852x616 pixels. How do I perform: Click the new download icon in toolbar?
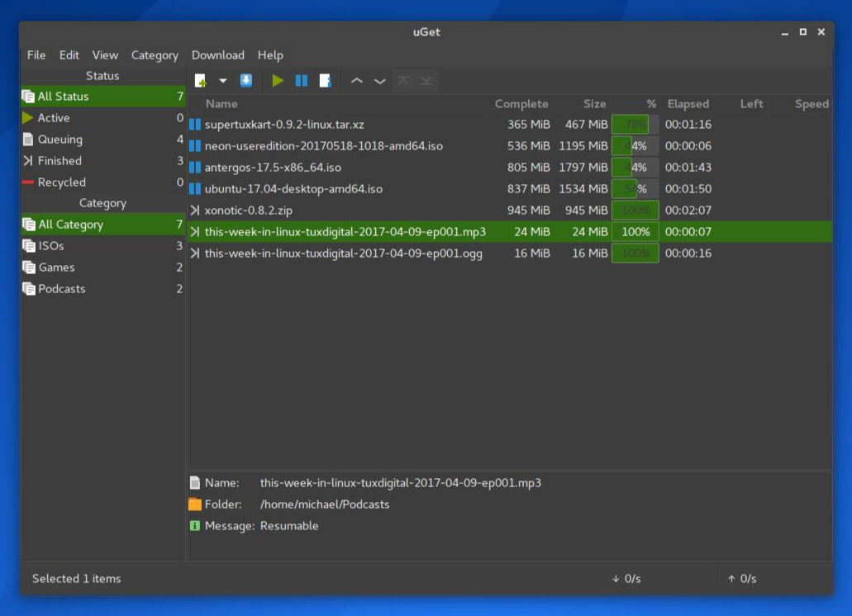point(200,81)
